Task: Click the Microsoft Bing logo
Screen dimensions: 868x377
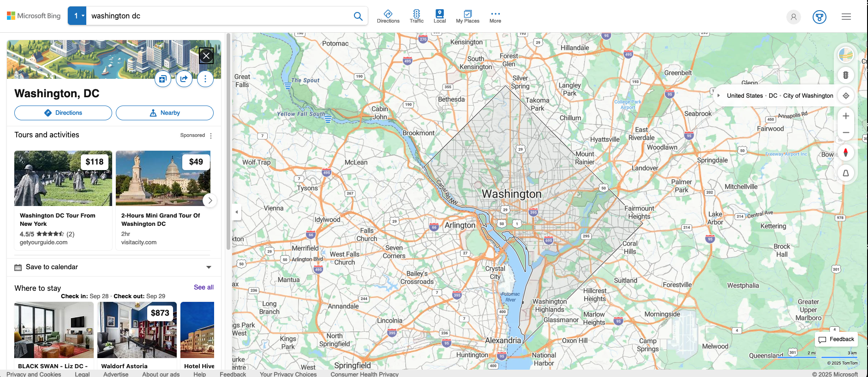Action: tap(34, 16)
